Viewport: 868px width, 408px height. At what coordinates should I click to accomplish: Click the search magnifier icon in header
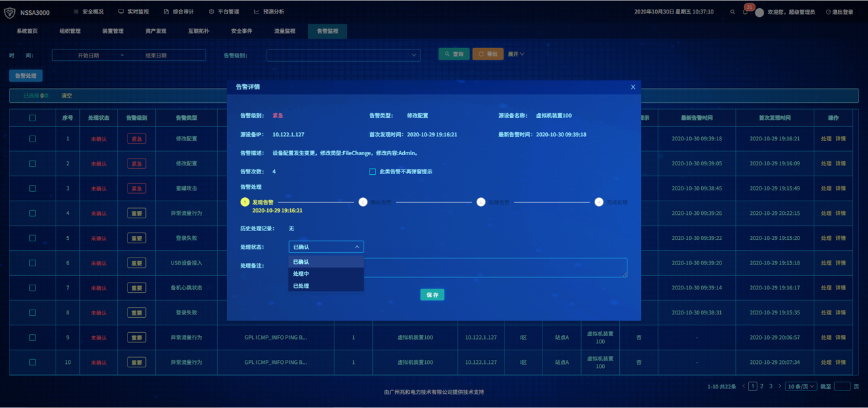pyautogui.click(x=732, y=12)
